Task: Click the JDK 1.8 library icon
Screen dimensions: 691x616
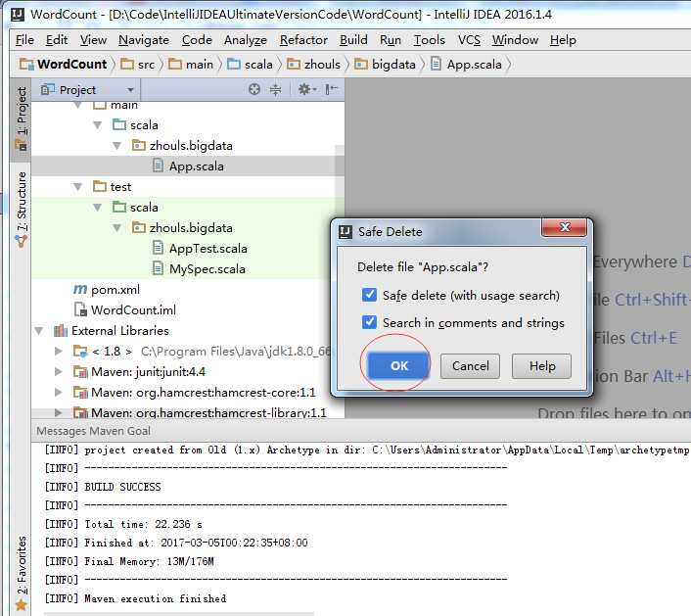Action: pos(80,351)
